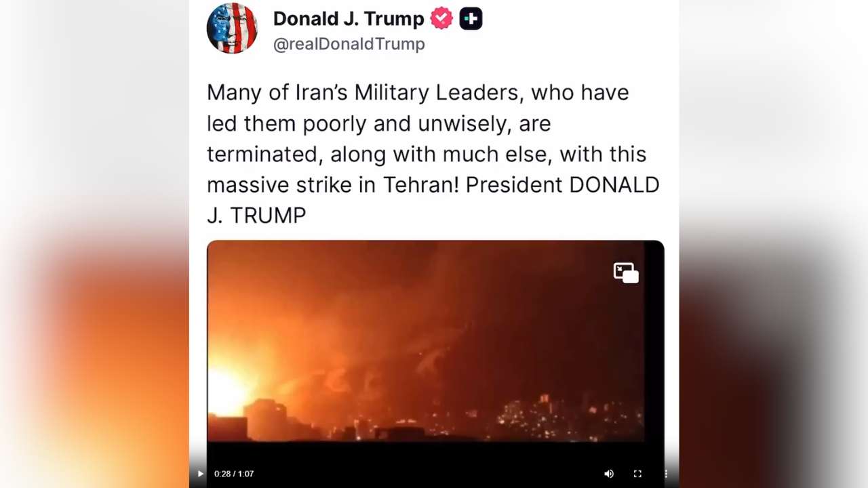Open the video's three-dot more options menu

click(666, 474)
